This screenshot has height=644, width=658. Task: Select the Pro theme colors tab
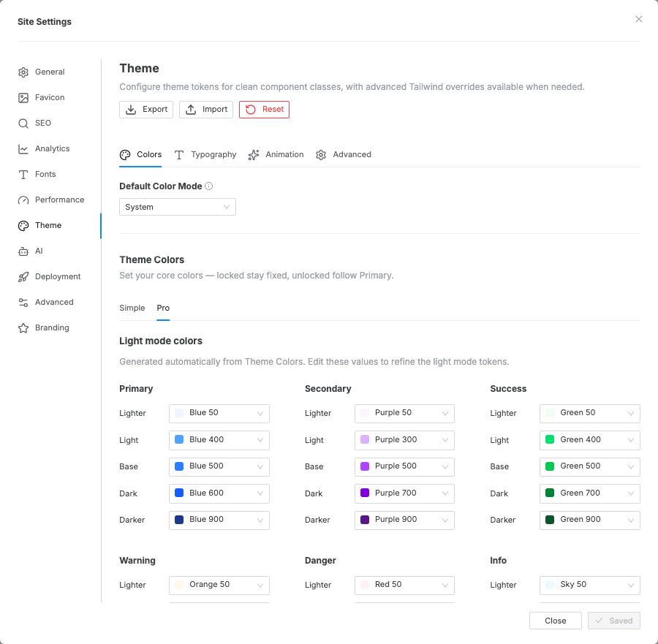pyautogui.click(x=163, y=308)
